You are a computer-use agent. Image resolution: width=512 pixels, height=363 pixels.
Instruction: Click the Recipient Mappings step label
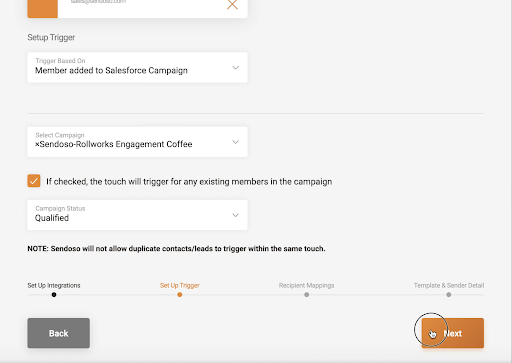[x=306, y=285]
